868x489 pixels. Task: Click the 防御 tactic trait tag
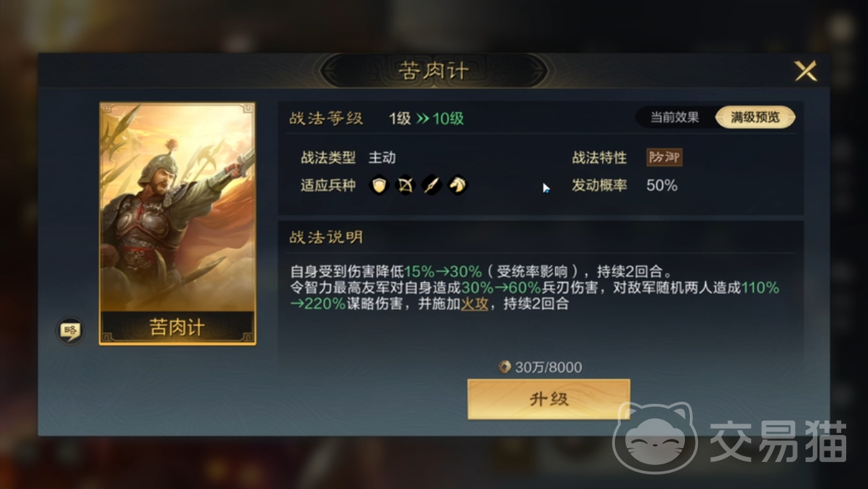point(664,157)
